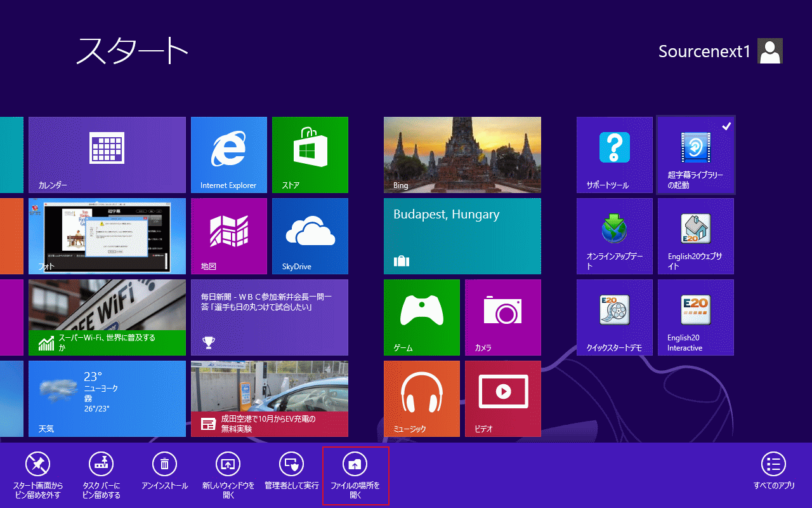Open the Calendar (カレンダー) tile
The width and height of the screenshot is (812, 508).
coord(107,155)
